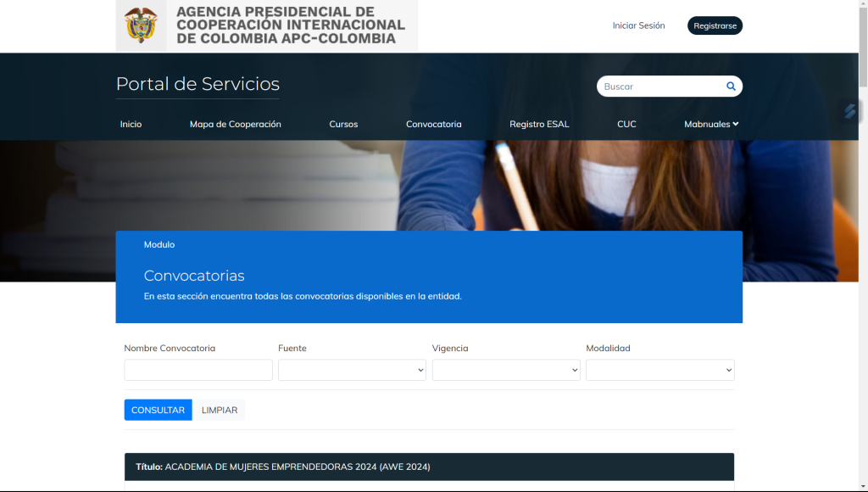Screen dimensions: 868x492
Task: Expand the Mabnuales menu chevron
Action: (x=736, y=124)
